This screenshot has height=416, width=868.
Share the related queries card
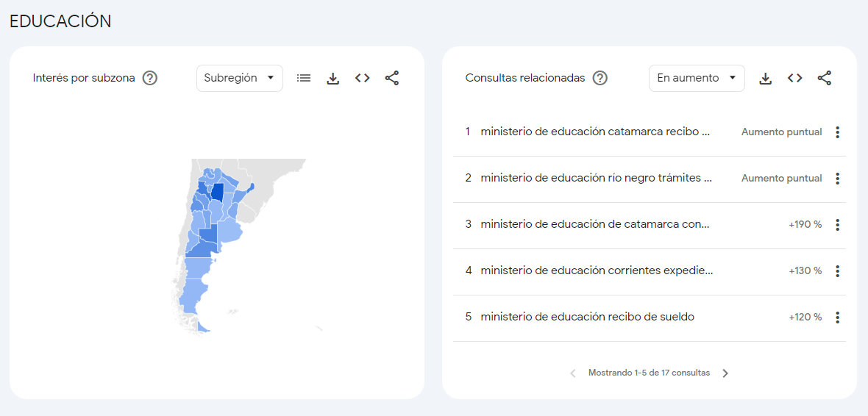point(825,78)
